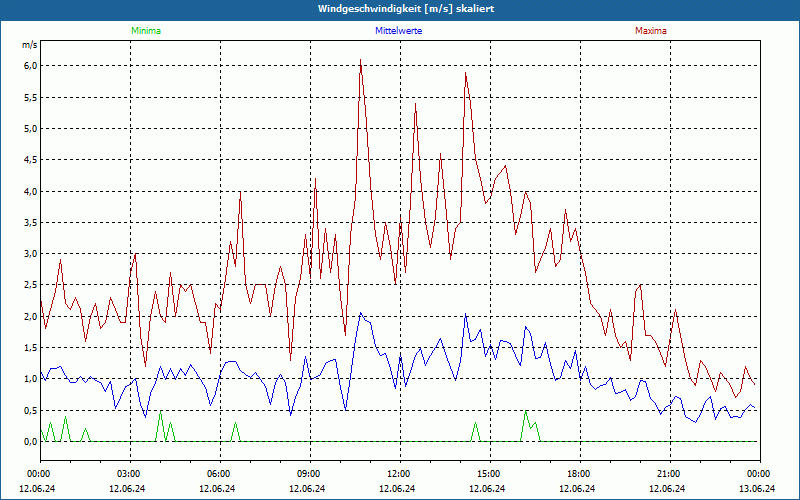Click the y-axis value '1,0'

click(x=31, y=379)
